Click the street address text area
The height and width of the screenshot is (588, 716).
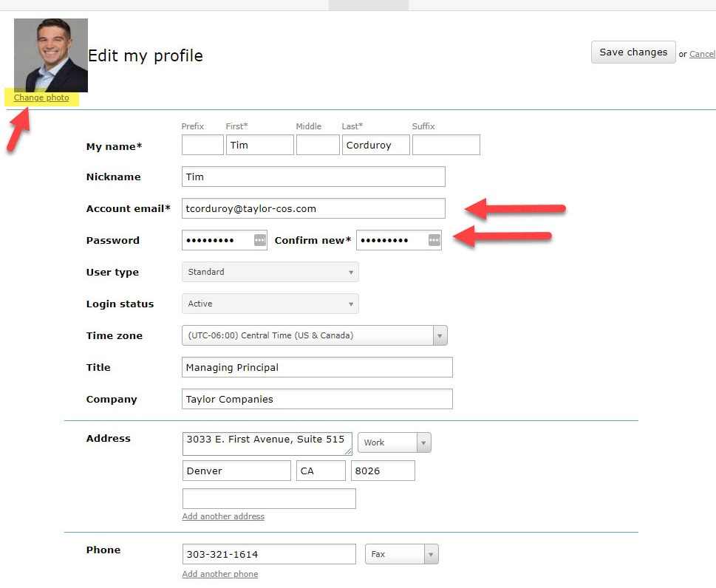point(267,444)
